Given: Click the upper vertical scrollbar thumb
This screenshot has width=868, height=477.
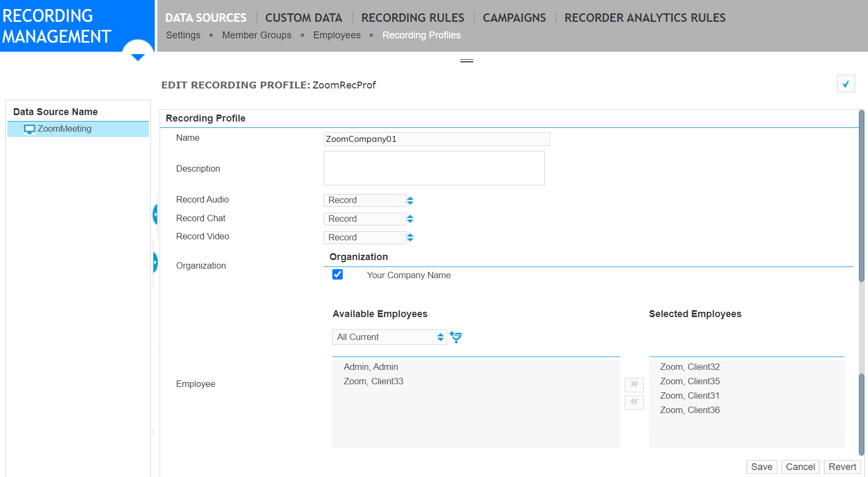Looking at the screenshot, I should pyautogui.click(x=862, y=196).
